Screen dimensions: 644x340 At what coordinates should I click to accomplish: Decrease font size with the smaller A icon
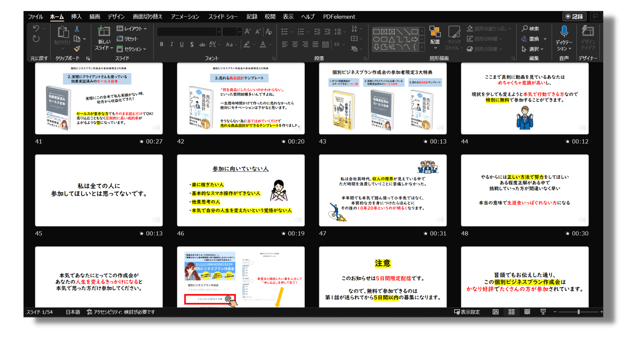tap(258, 32)
